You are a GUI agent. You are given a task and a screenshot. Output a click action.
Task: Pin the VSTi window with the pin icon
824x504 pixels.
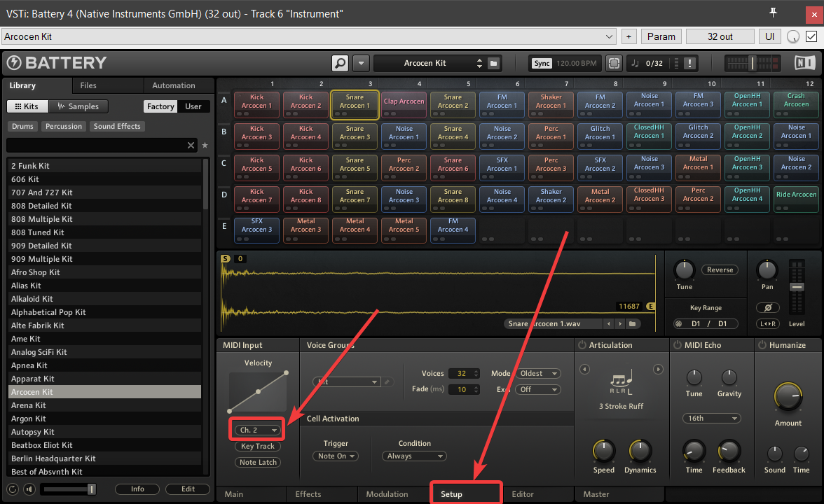[x=773, y=13]
